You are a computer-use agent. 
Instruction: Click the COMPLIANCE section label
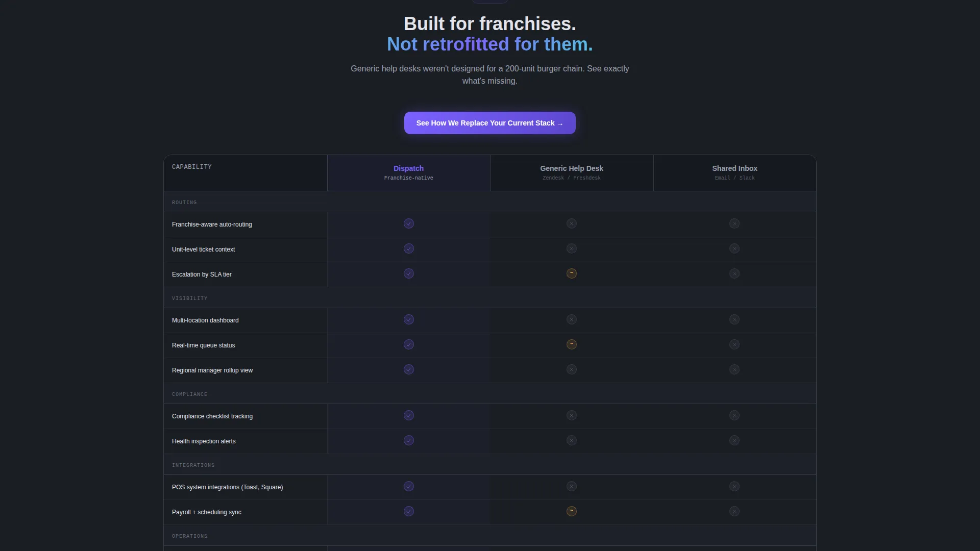190,394
